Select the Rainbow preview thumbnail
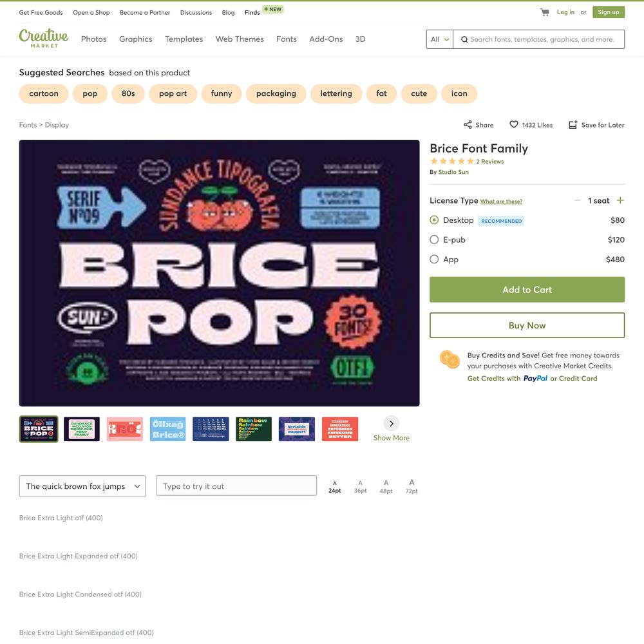 pos(254,429)
